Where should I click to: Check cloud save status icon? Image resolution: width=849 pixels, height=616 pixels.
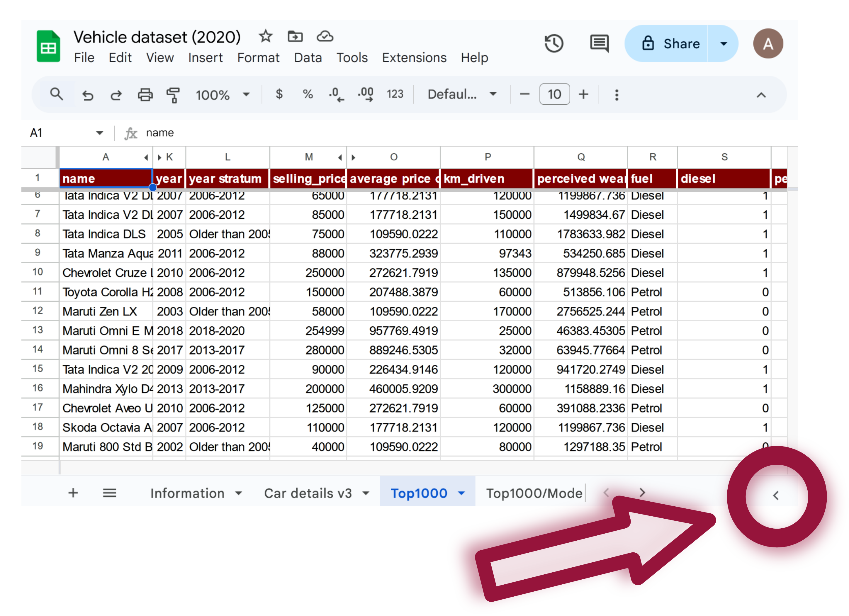point(325,36)
